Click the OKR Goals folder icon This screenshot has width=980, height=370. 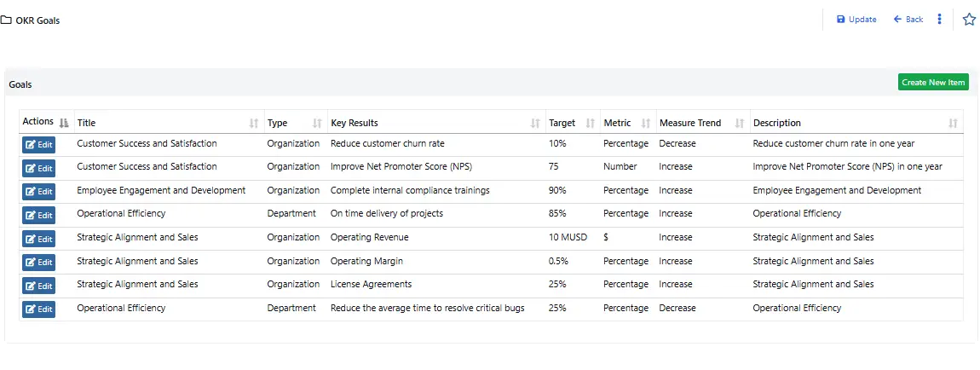click(x=7, y=20)
